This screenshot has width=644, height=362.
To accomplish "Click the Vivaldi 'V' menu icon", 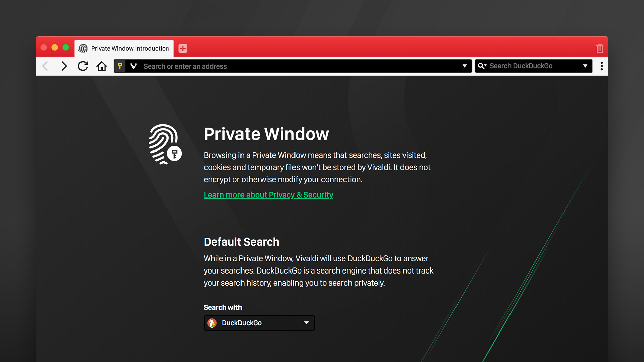I will click(133, 66).
